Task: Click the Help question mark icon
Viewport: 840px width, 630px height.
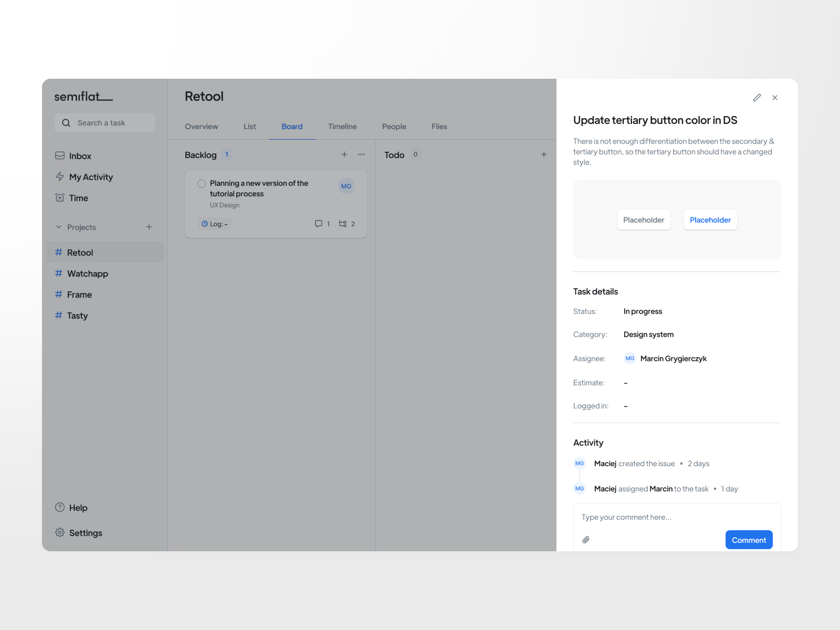Action: pos(59,507)
